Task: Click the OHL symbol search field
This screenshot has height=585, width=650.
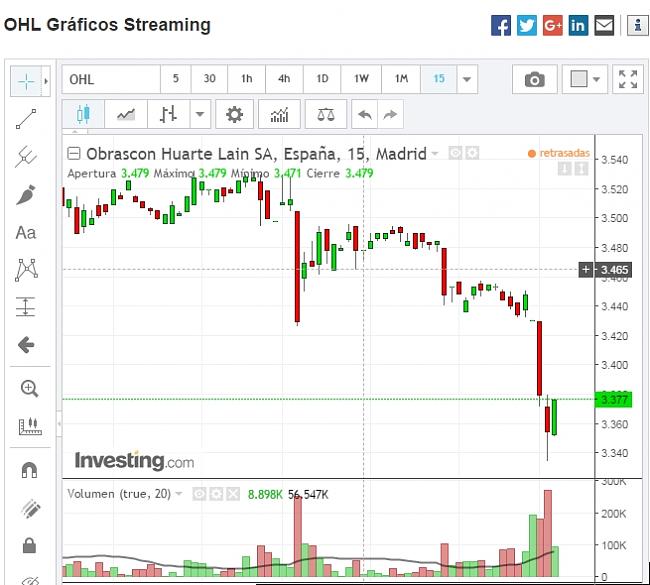Action: 111,79
